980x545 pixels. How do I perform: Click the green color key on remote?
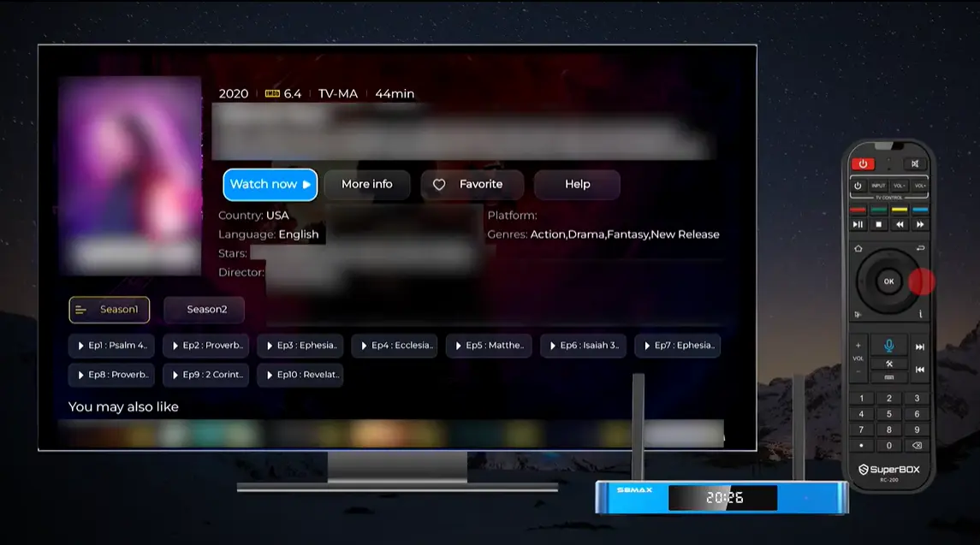(879, 210)
